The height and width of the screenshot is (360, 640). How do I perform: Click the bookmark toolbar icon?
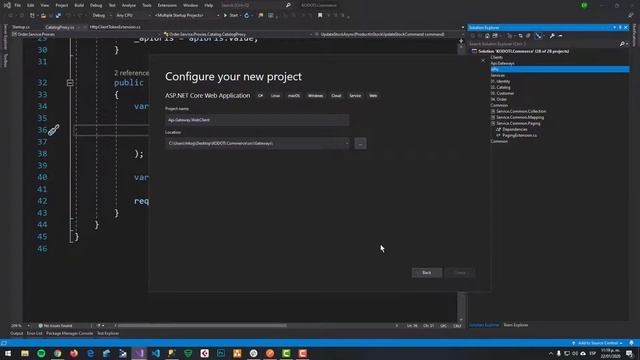coord(320,16)
